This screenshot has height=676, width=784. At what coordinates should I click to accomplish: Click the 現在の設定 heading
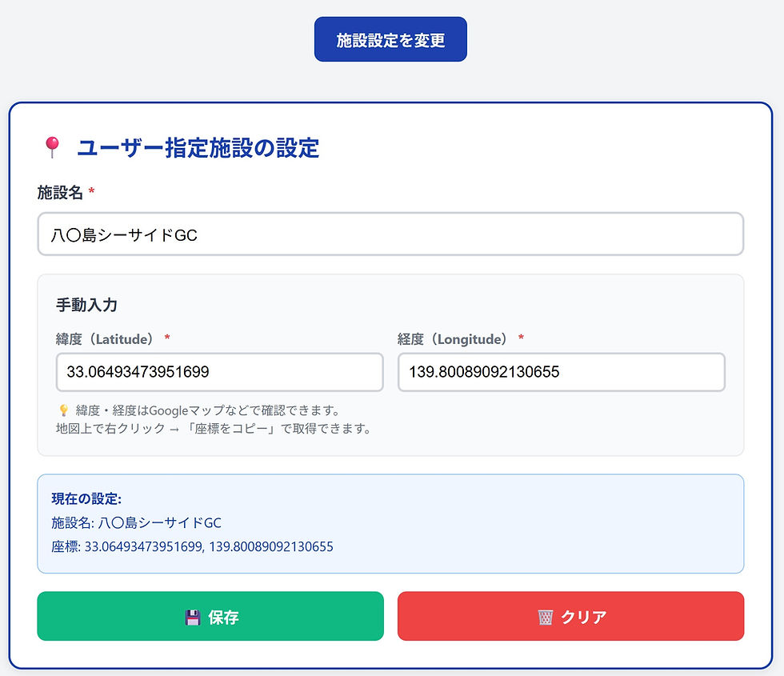pyautogui.click(x=86, y=499)
